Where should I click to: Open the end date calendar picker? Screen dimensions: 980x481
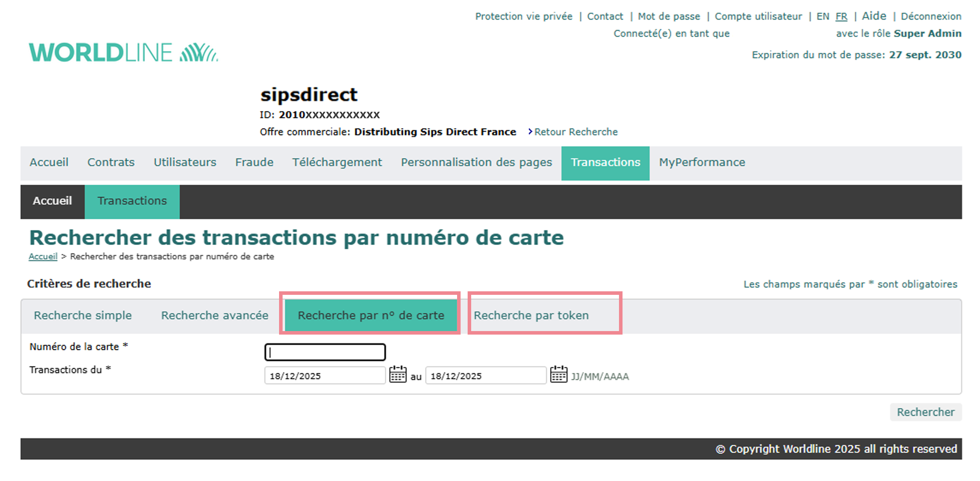tap(558, 374)
